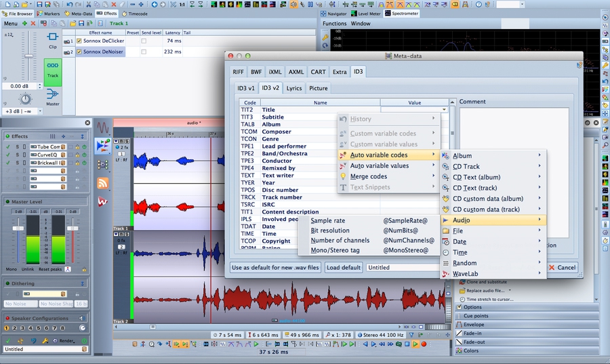
Task: Open the podcast RSS workspace icon
Action: pos(103,183)
